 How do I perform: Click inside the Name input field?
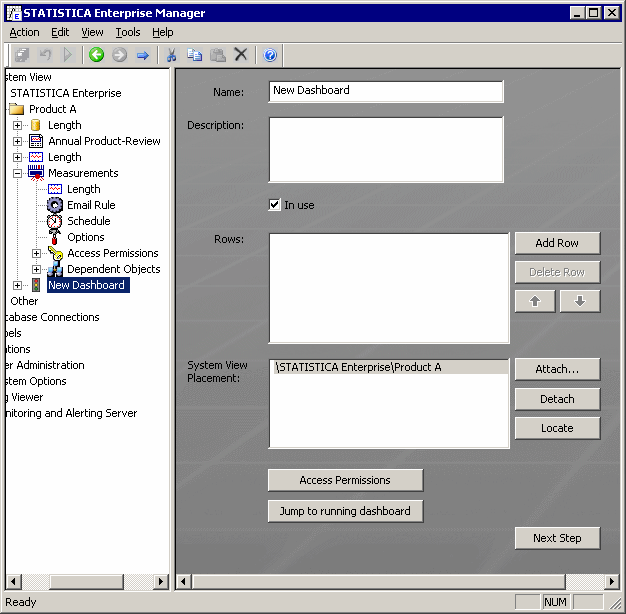[386, 91]
